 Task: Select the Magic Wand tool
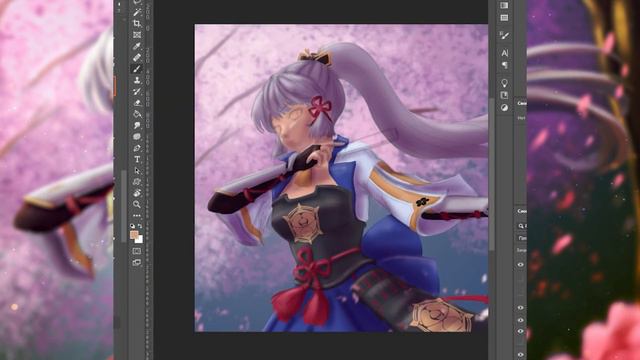(137, 12)
